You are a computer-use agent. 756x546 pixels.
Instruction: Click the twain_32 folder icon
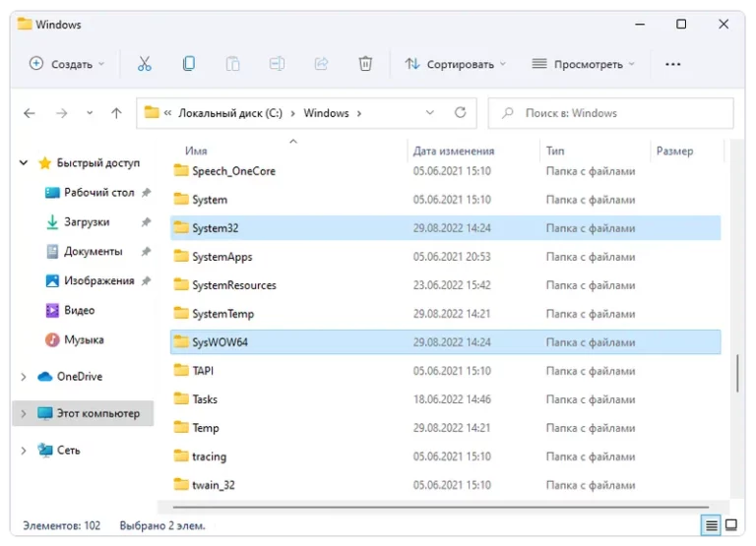coord(181,484)
